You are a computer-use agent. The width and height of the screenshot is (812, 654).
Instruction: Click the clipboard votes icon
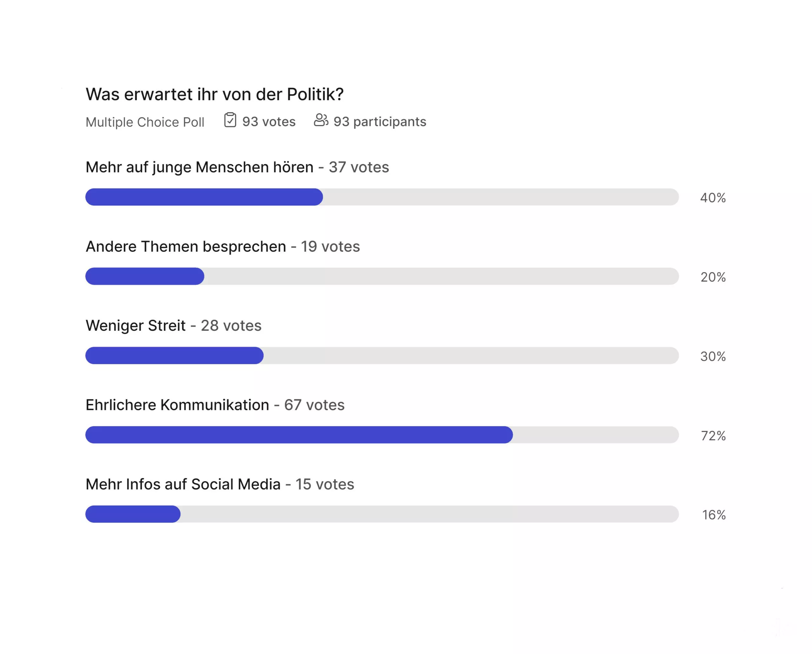(x=230, y=120)
